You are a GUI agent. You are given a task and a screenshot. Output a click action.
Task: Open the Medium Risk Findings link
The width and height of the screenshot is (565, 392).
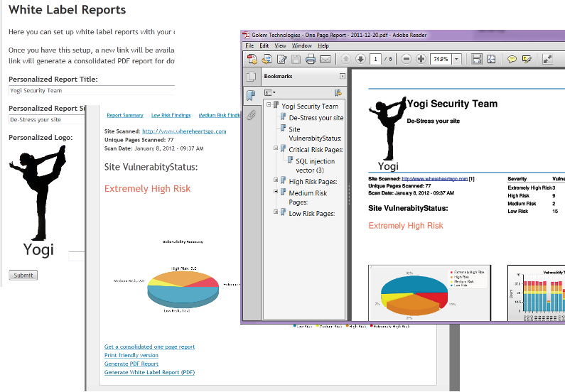click(220, 115)
